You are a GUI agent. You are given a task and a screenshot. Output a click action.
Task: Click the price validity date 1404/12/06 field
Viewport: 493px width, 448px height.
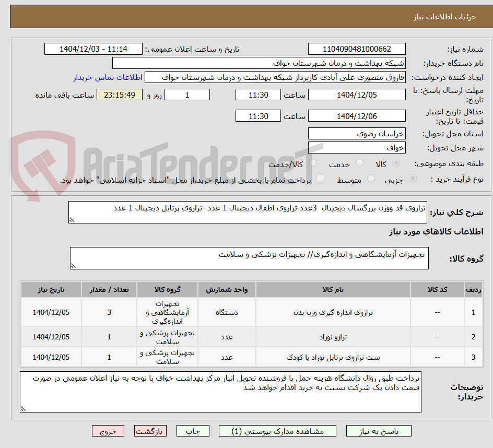point(357,116)
